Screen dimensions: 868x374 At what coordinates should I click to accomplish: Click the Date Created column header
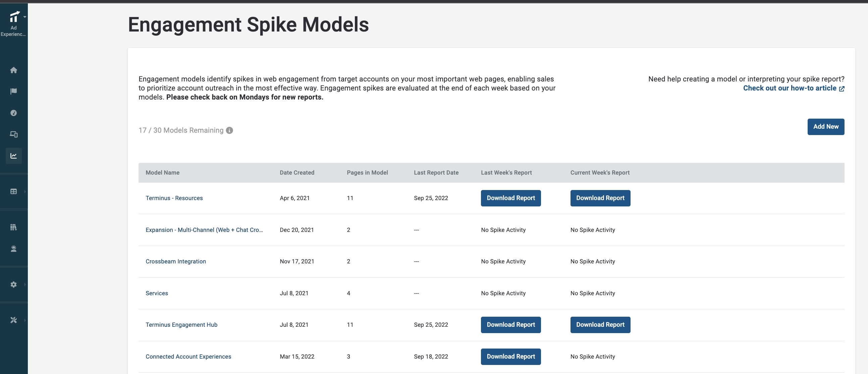(x=297, y=173)
